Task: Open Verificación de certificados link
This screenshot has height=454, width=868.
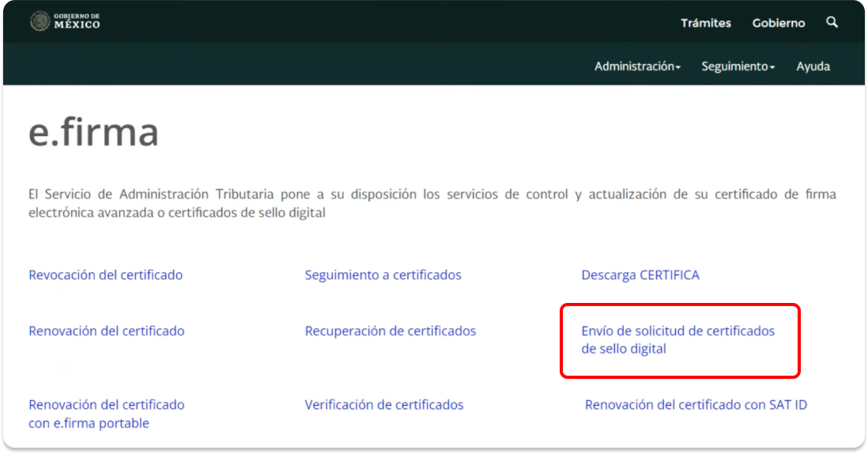Action: pos(384,405)
